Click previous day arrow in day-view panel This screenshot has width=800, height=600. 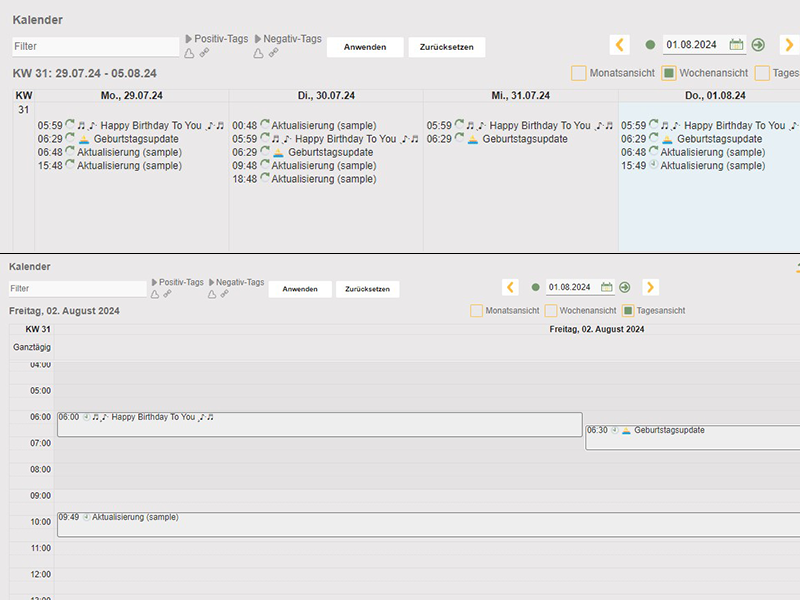point(510,287)
